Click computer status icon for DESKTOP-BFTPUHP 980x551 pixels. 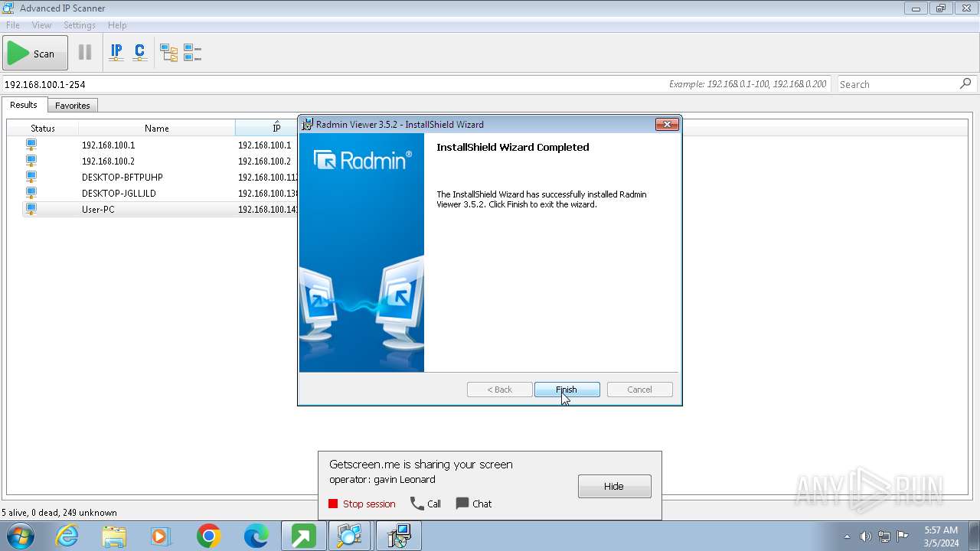[31, 177]
